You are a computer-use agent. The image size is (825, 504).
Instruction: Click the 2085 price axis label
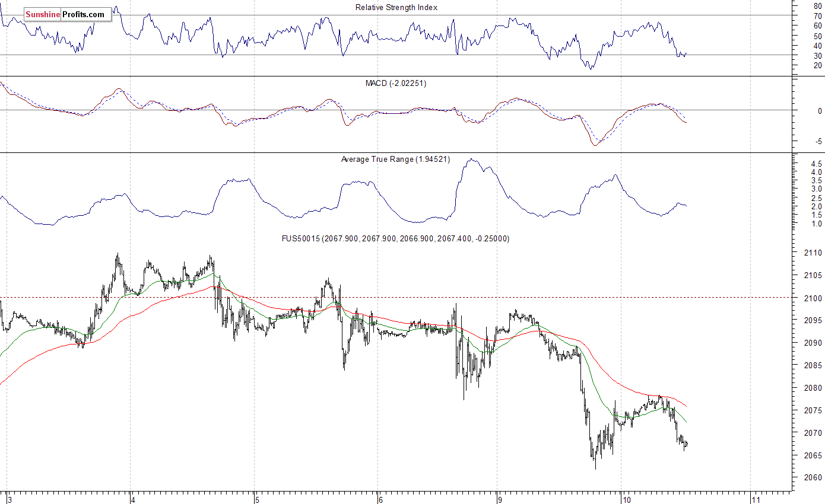point(814,365)
